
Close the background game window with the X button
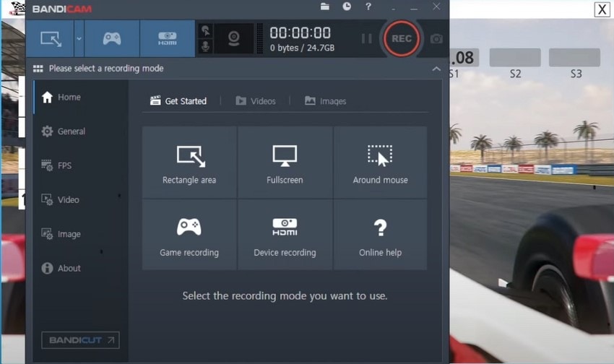[x=602, y=9]
